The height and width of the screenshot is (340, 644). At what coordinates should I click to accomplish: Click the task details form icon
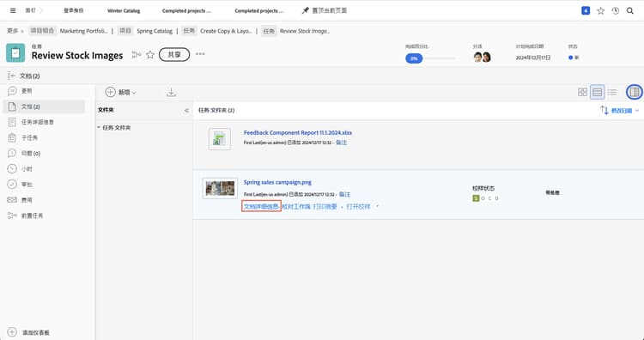click(12, 122)
